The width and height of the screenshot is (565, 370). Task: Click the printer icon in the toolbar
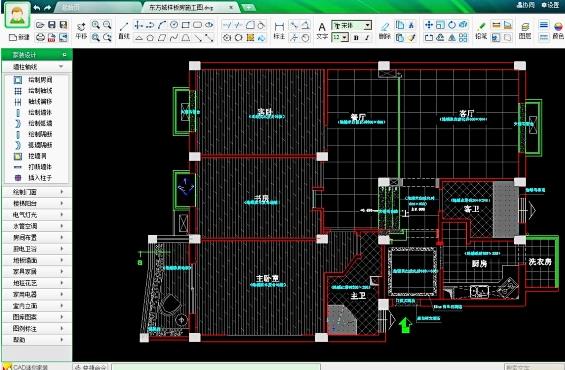click(40, 37)
